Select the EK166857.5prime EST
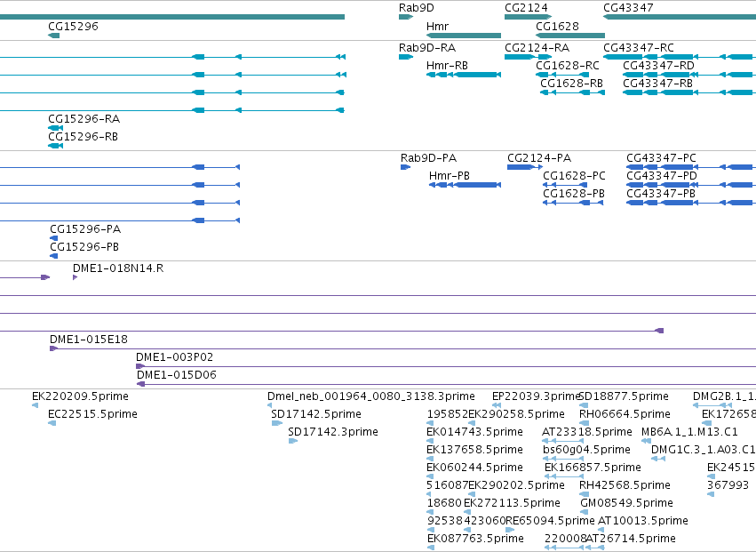756x552 pixels. (x=564, y=476)
